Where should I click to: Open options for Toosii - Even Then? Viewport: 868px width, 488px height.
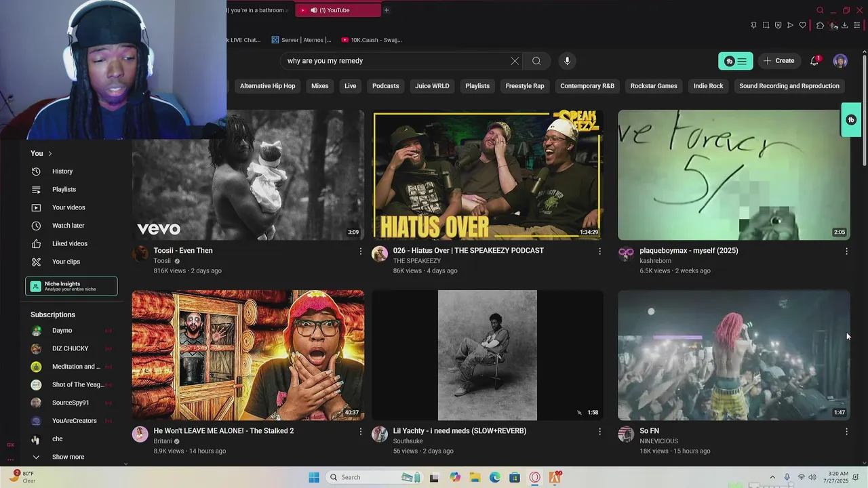tap(360, 251)
